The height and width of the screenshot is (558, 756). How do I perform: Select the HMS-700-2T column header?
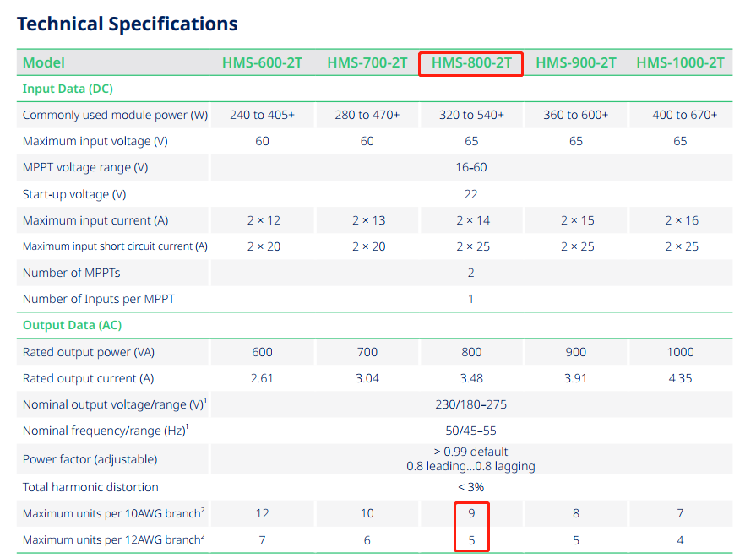coord(367,63)
